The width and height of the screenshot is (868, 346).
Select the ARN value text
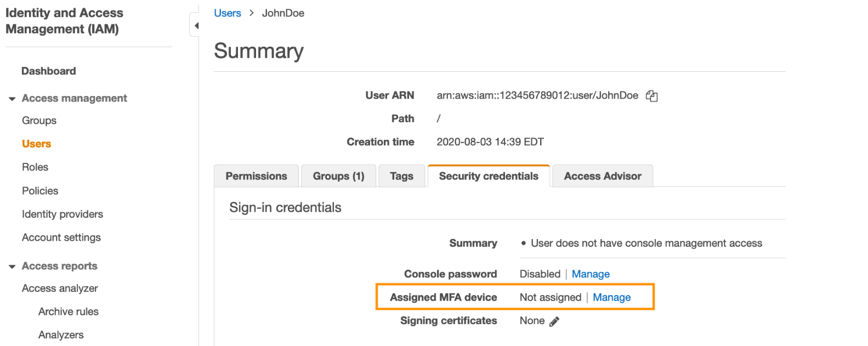coord(537,95)
